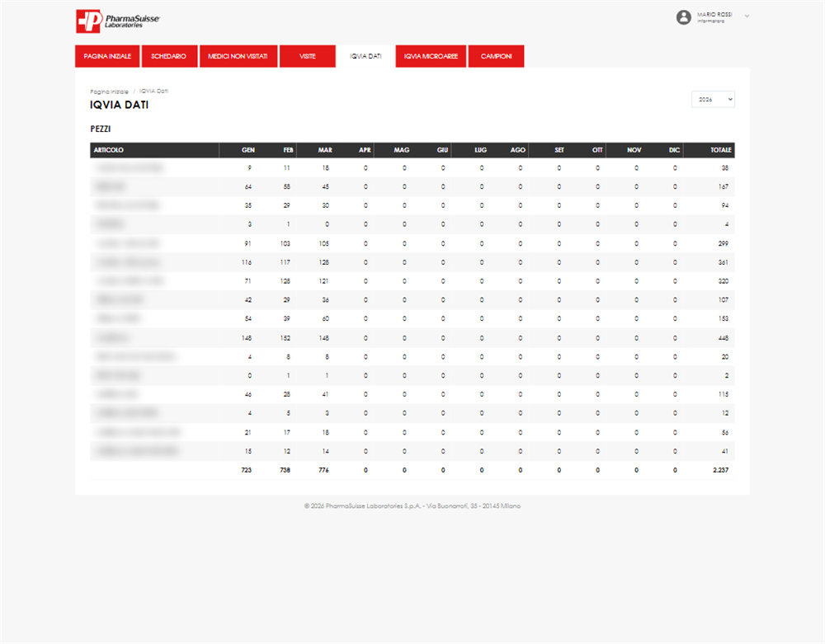The width and height of the screenshot is (825, 644).
Task: Click the row total 115
Action: click(x=724, y=394)
